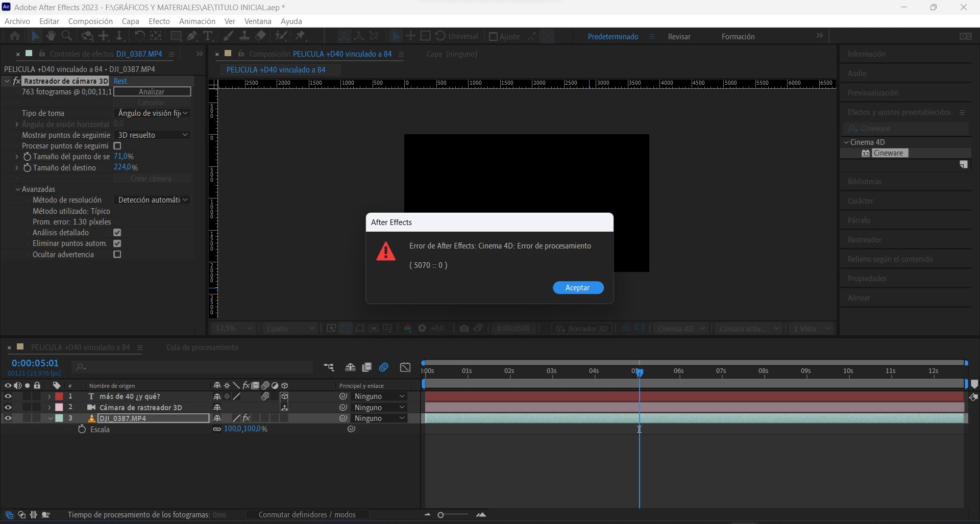Select the Pan Behind anchor point tool
The height and width of the screenshot is (524, 980).
[x=156, y=36]
